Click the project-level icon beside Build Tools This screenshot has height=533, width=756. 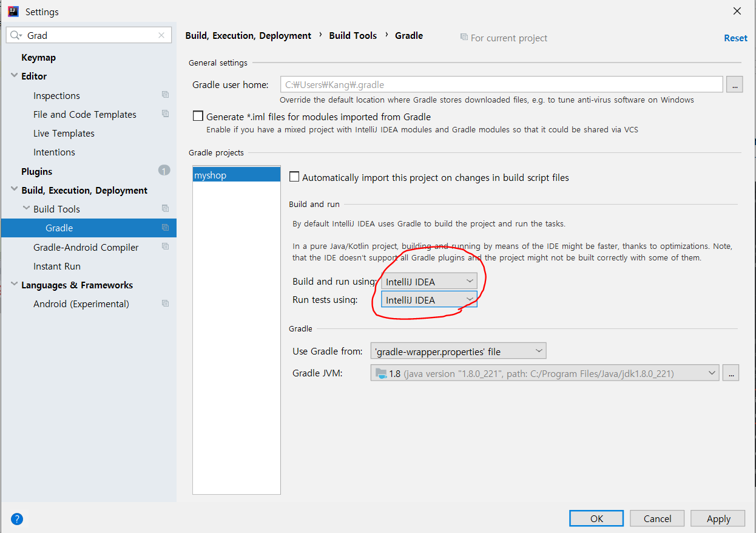(165, 208)
